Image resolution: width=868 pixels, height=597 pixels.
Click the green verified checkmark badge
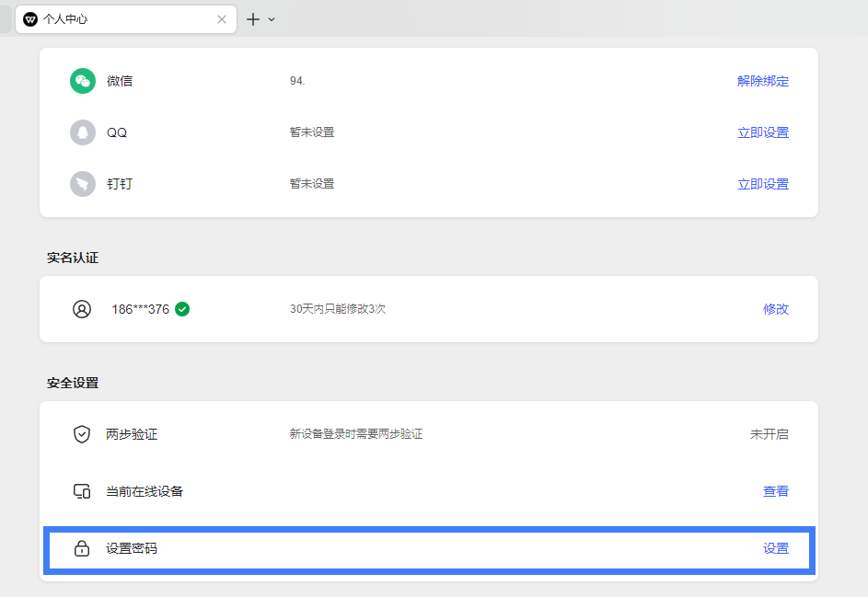tap(181, 309)
